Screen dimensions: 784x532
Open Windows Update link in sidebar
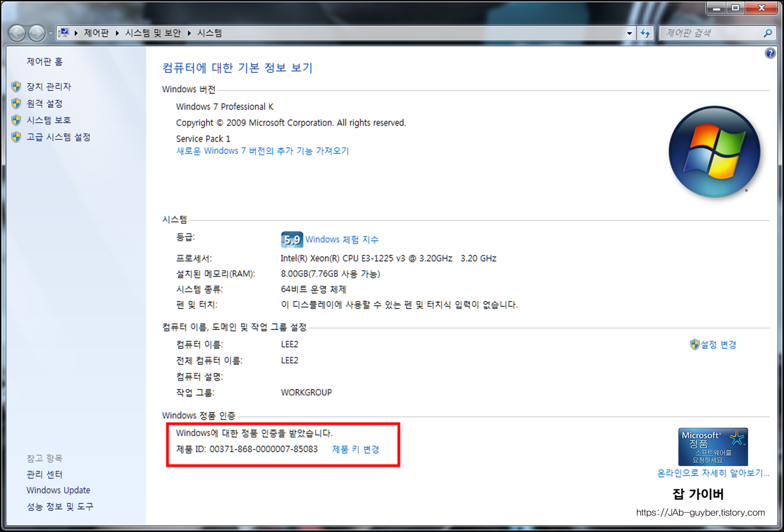click(x=58, y=490)
